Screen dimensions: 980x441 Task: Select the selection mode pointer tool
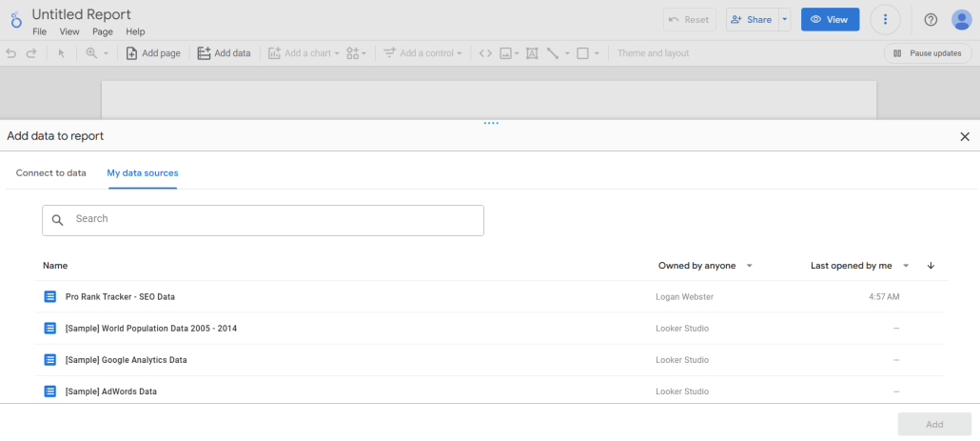pyautogui.click(x=61, y=53)
